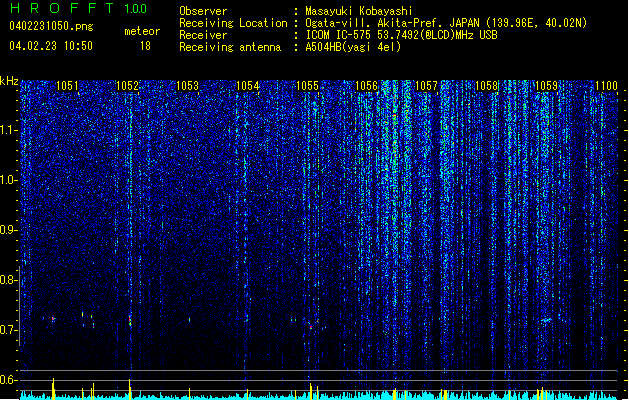
Task: Click the 0.7 kHz axis label
Action: pos(8,330)
